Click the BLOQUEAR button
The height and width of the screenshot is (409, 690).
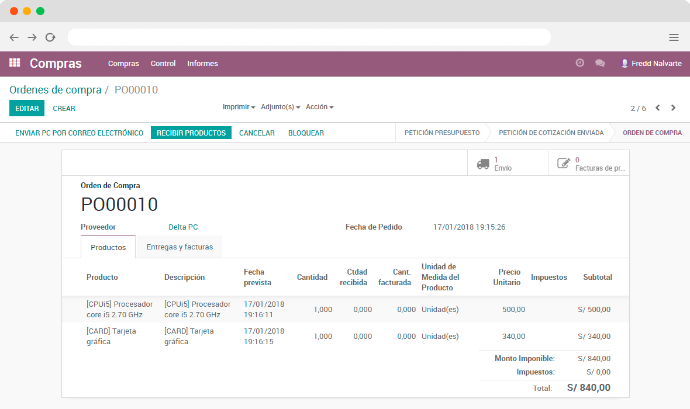pos(306,133)
